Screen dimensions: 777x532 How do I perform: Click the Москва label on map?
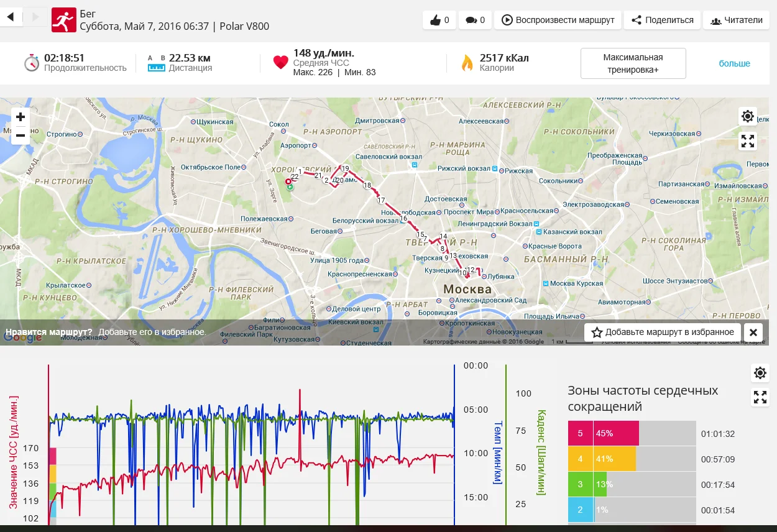tap(467, 289)
